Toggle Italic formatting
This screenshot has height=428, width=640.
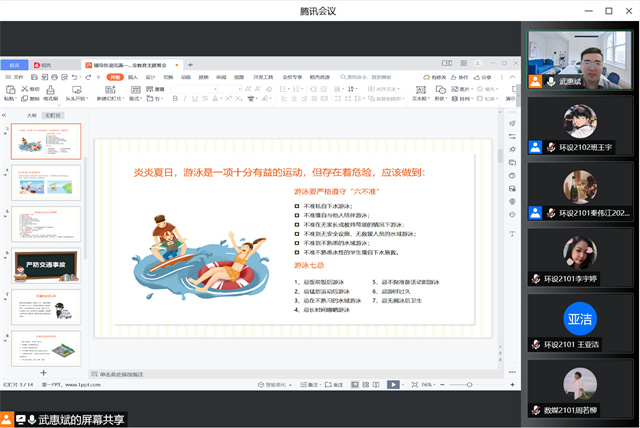185,98
